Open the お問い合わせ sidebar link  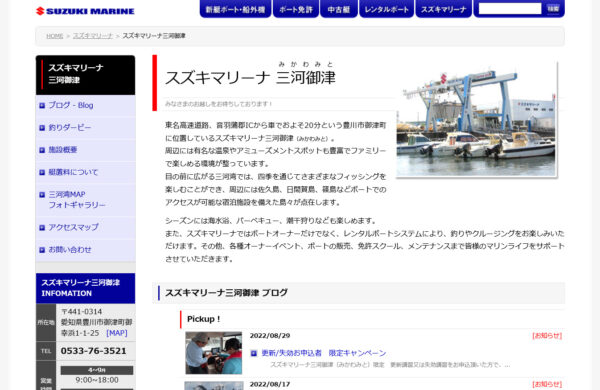click(x=70, y=250)
